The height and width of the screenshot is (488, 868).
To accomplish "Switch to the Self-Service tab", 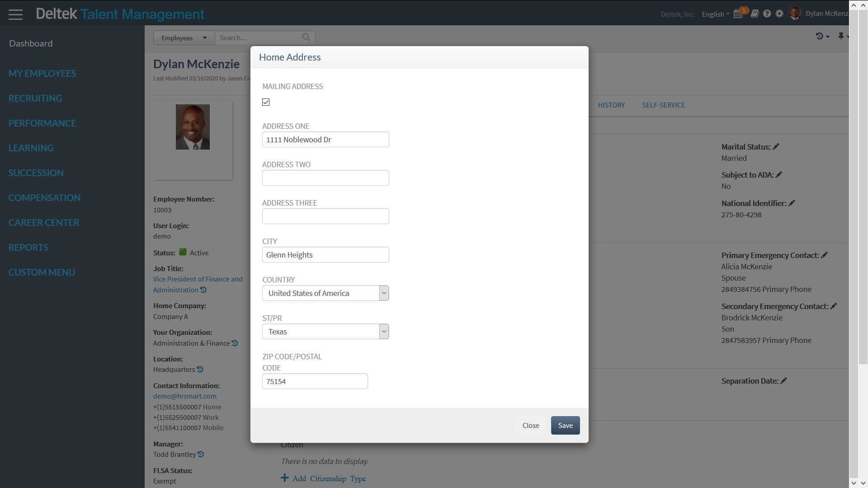I will [663, 105].
